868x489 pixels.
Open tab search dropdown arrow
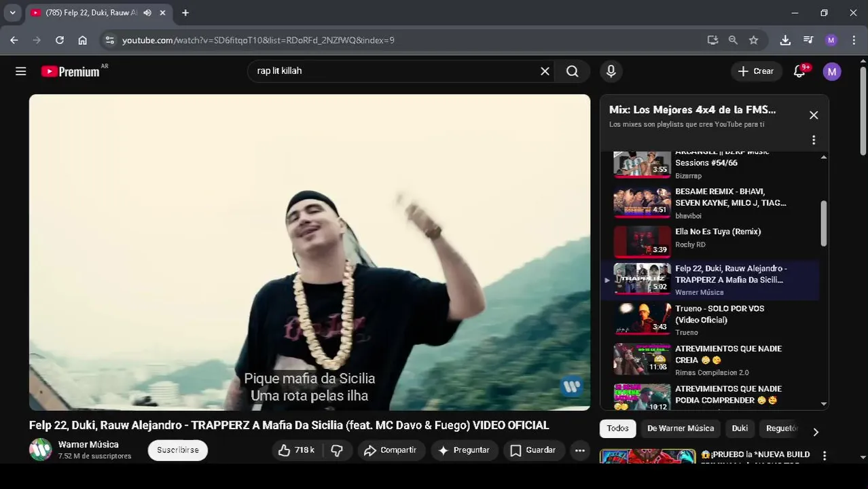[x=12, y=13]
